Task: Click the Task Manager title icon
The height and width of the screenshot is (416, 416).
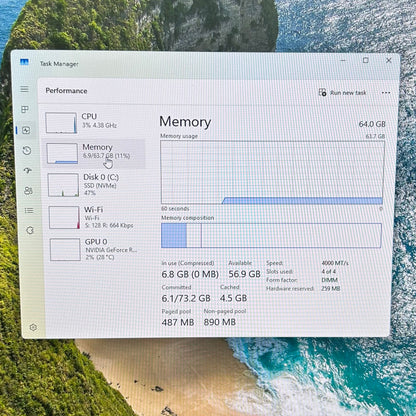Action: click(24, 62)
